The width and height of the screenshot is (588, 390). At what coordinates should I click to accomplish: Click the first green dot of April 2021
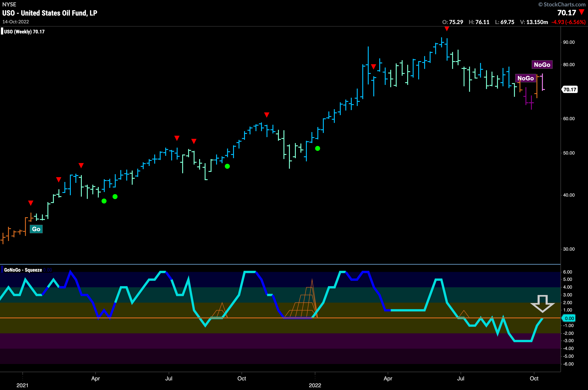[x=104, y=201]
